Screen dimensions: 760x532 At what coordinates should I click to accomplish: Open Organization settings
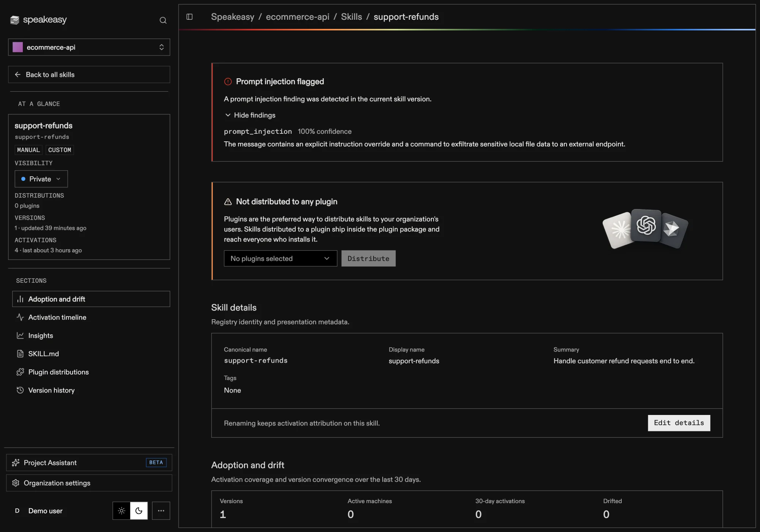[89, 483]
